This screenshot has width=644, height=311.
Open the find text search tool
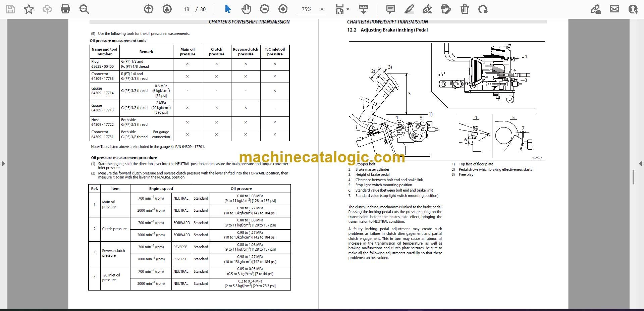click(84, 9)
